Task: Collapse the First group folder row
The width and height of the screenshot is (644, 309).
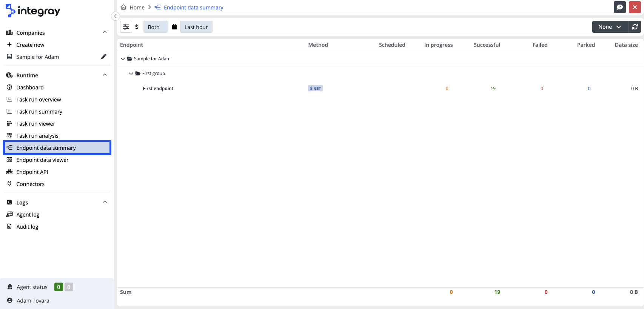Action: [x=131, y=74]
